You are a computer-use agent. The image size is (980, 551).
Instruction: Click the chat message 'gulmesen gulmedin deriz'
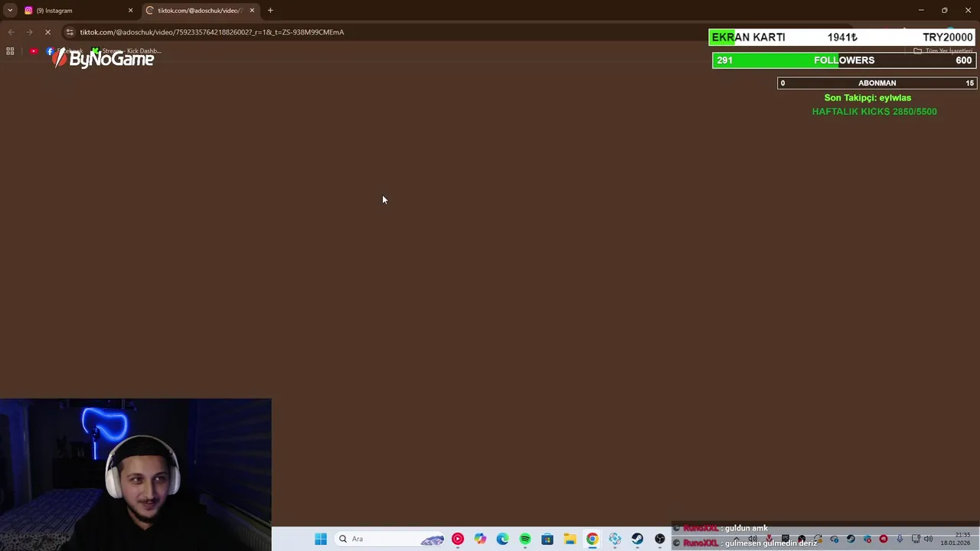[x=770, y=543]
